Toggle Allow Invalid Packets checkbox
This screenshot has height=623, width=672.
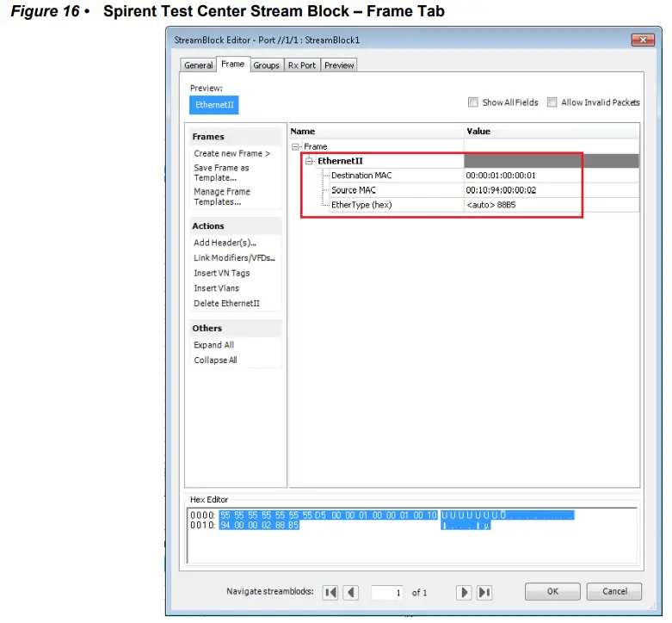point(552,102)
